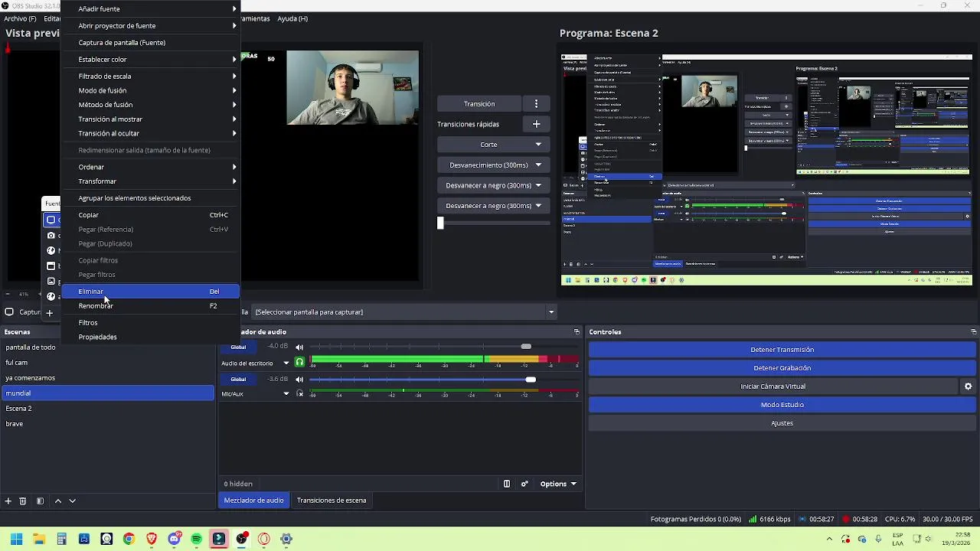Open Chrome from the taskbar

click(129, 539)
